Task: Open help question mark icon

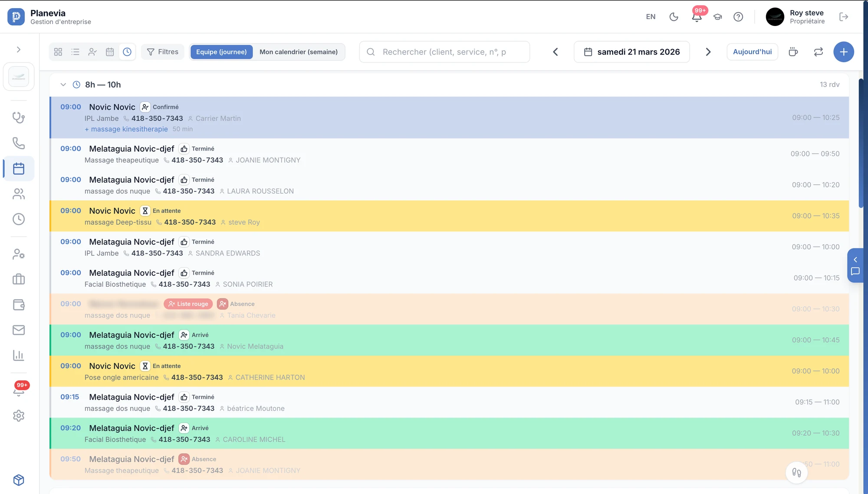Action: point(738,17)
